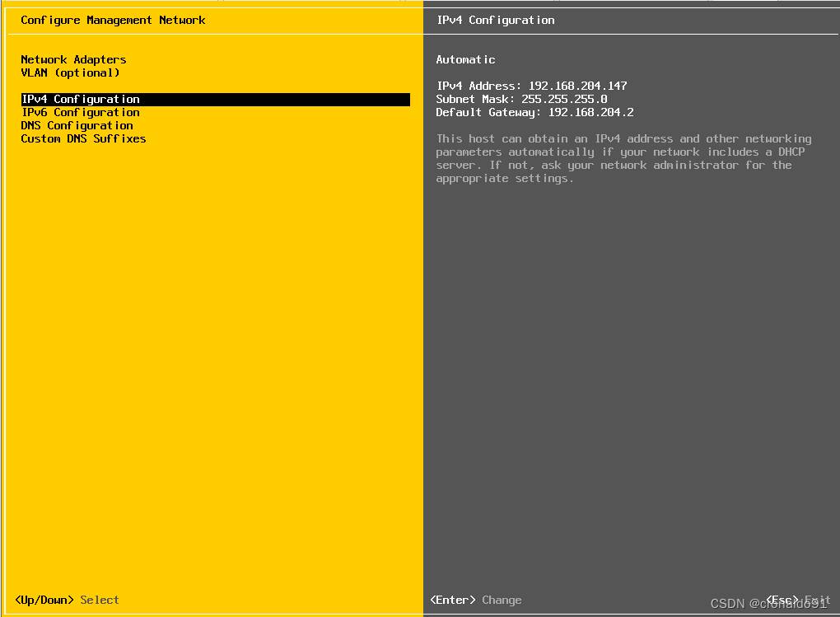The image size is (840, 617).
Task: Click the 192.168.204.2 default gateway value
Action: pyautogui.click(x=590, y=112)
